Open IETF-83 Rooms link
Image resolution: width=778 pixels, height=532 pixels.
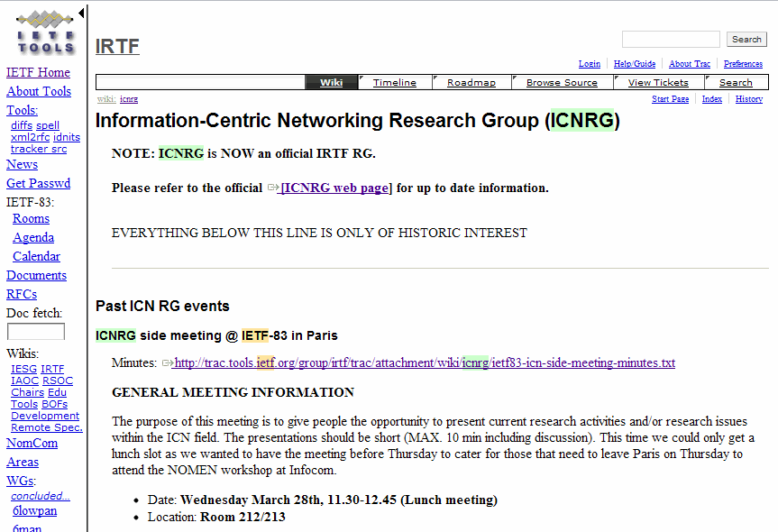pyautogui.click(x=31, y=219)
